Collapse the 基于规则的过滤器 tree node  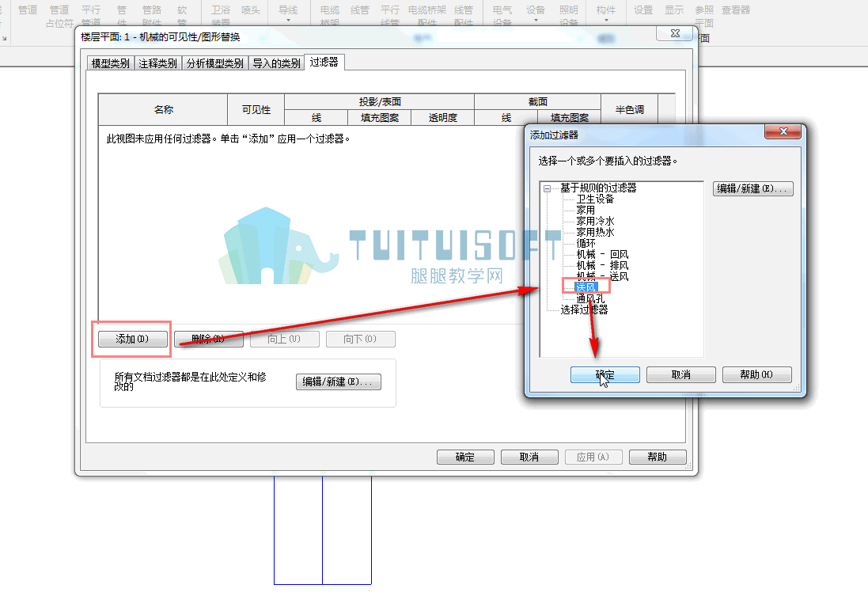547,188
